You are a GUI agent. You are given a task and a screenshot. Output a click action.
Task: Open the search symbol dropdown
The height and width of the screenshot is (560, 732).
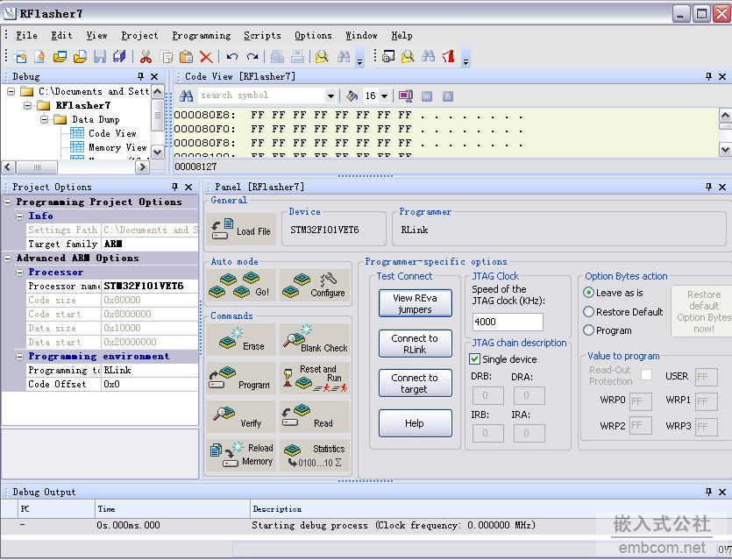[330, 96]
